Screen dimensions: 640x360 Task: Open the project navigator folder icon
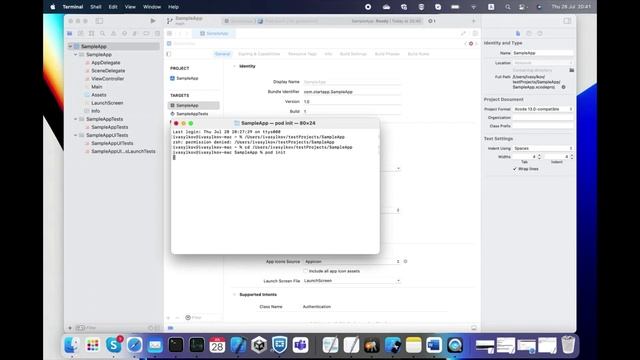click(x=70, y=33)
